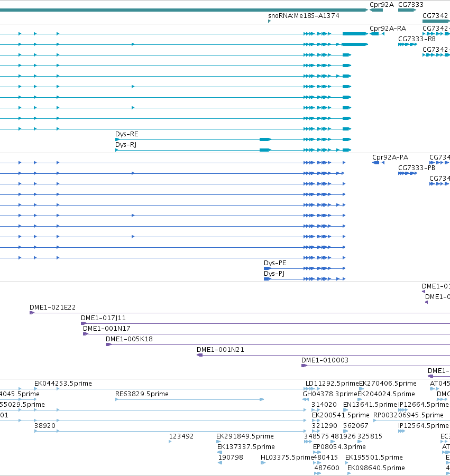This screenshot has height=476, width=450.
Task: Click the Dys-RE transcript label
Action: coord(127,134)
